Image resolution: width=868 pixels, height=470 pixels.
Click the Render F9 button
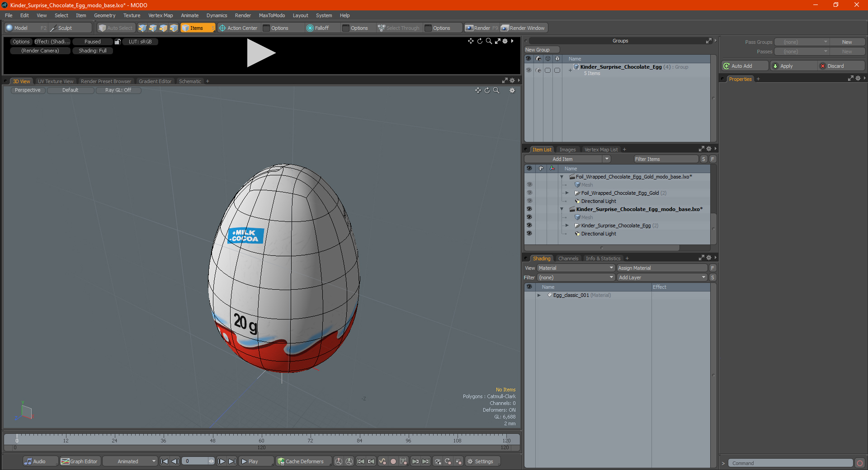(x=481, y=28)
